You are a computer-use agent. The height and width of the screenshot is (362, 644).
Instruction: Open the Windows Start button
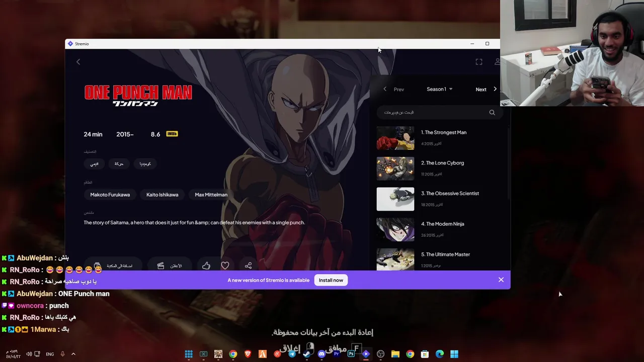coord(454,354)
